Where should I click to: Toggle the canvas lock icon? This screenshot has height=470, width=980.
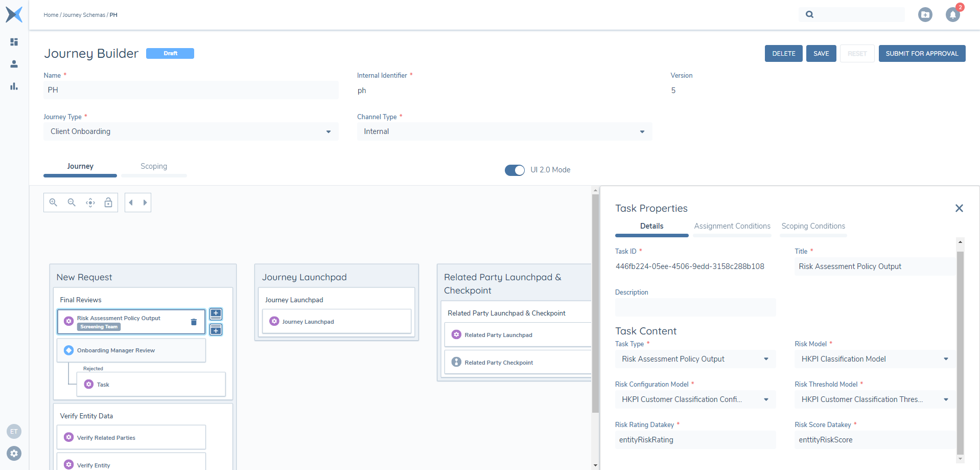pos(108,203)
